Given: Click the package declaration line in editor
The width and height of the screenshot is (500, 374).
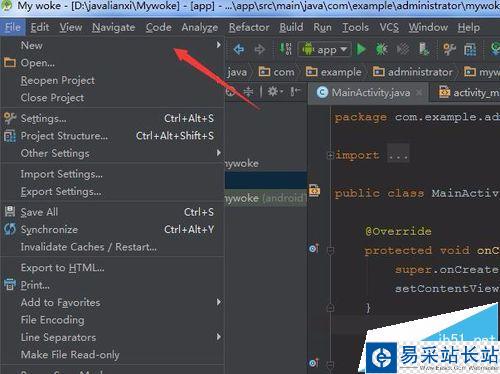Looking at the screenshot, I should 417,117.
